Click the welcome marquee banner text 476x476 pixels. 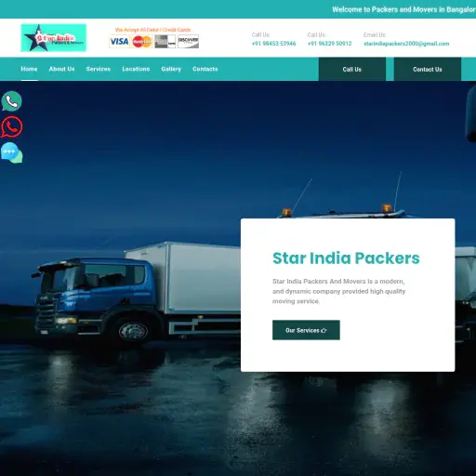[x=404, y=9]
